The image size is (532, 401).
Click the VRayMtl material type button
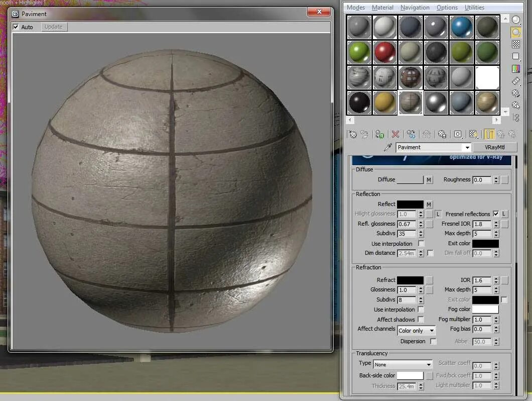495,147
